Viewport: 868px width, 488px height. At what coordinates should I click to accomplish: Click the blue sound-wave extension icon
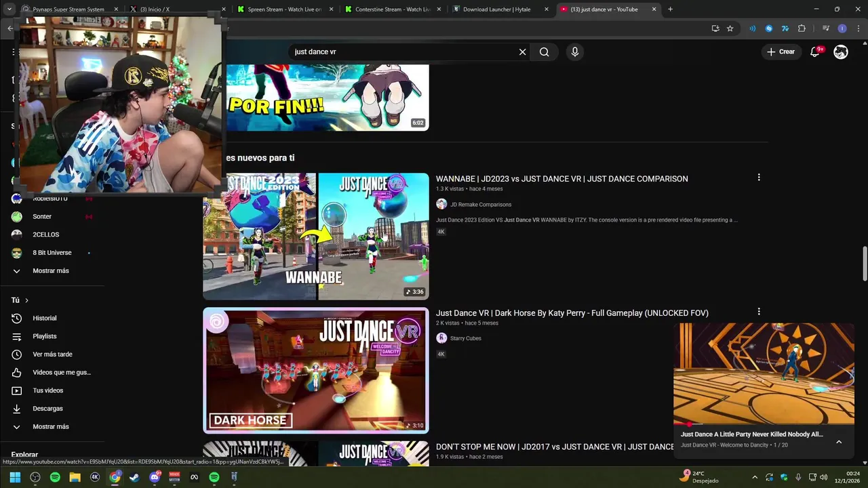coord(752,28)
